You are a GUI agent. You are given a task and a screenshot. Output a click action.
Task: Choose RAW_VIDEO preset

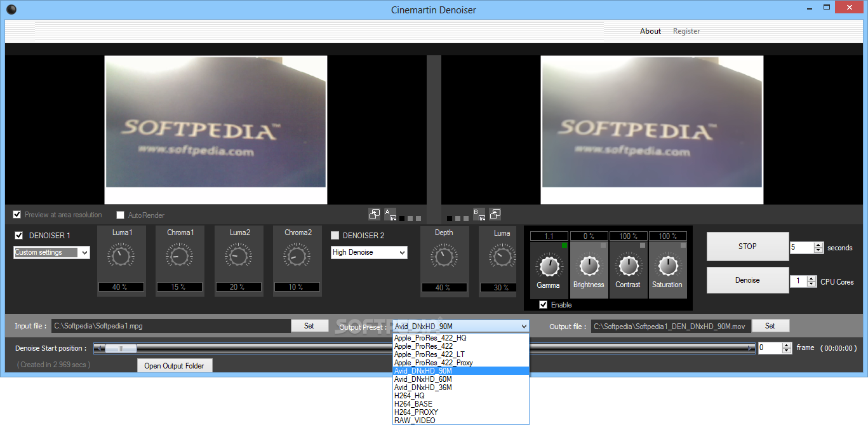click(x=460, y=421)
